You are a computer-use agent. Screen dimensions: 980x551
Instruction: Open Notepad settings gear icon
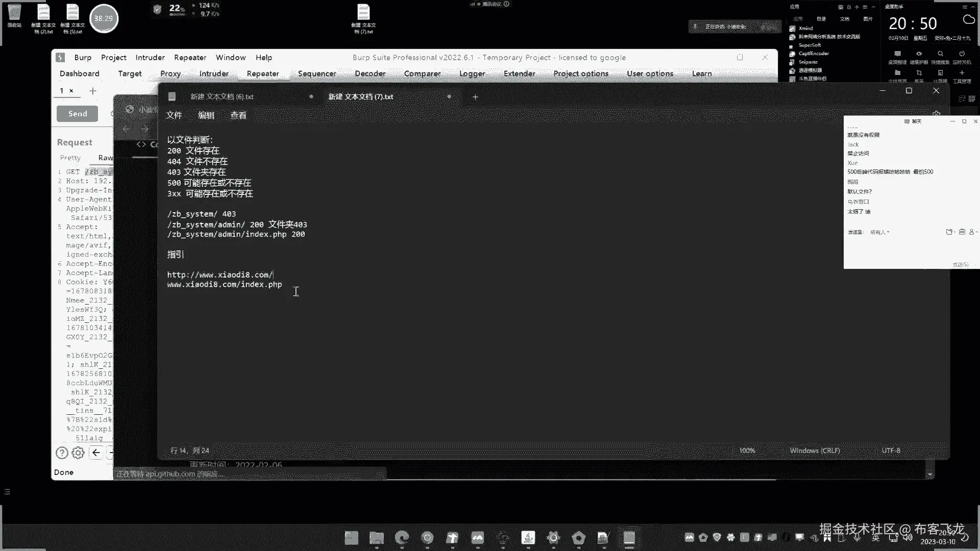[936, 114]
